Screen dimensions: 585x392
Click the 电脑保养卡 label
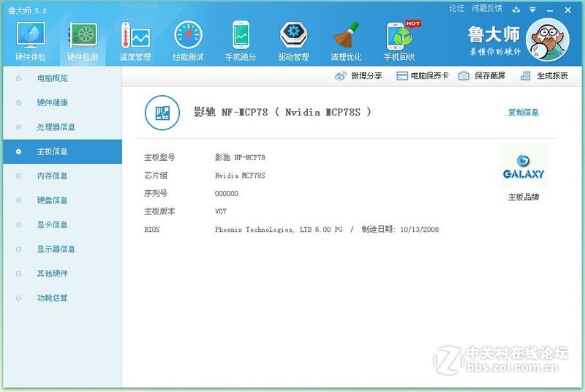click(x=429, y=76)
